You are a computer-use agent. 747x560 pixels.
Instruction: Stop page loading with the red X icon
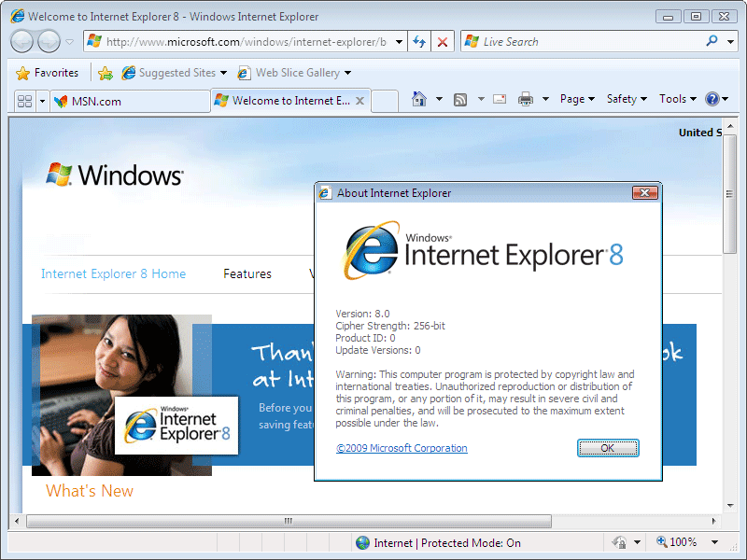[442, 41]
